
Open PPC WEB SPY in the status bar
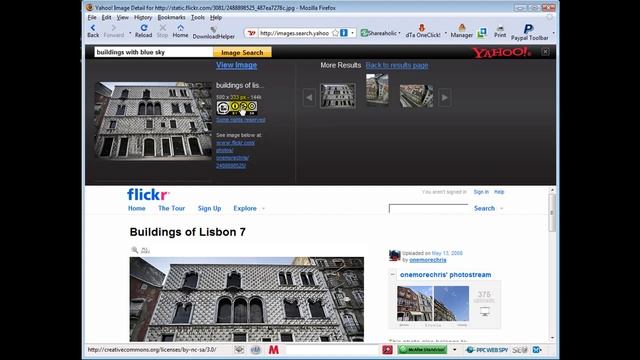pos(487,350)
